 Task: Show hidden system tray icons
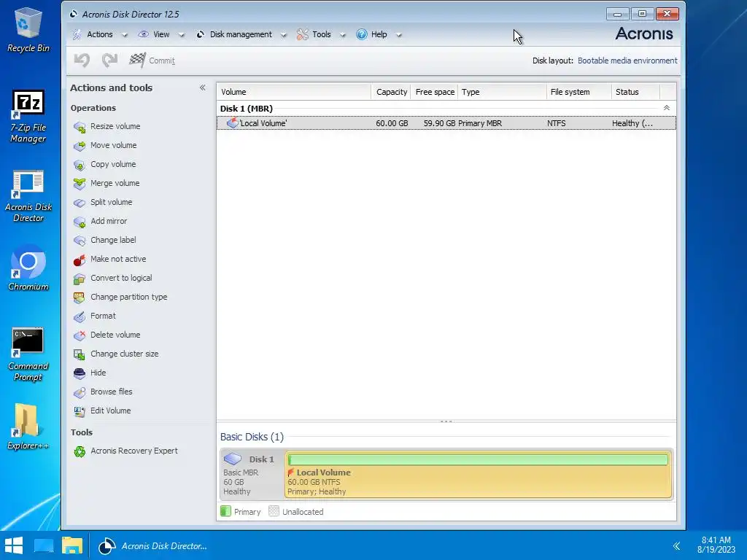pyautogui.click(x=676, y=546)
